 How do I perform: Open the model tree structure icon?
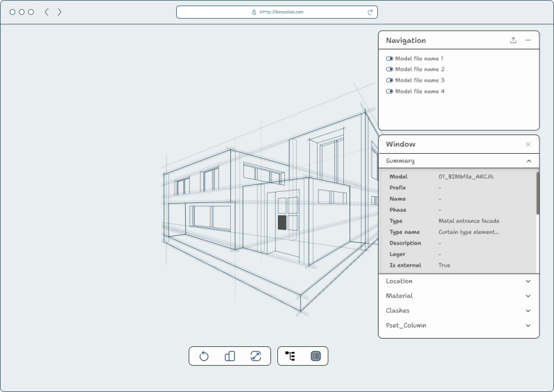[x=290, y=356]
